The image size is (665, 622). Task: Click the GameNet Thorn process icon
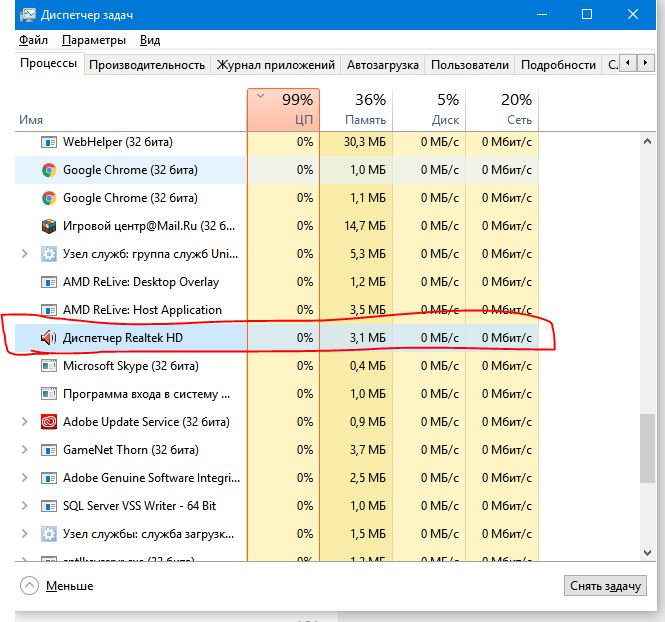(x=49, y=449)
